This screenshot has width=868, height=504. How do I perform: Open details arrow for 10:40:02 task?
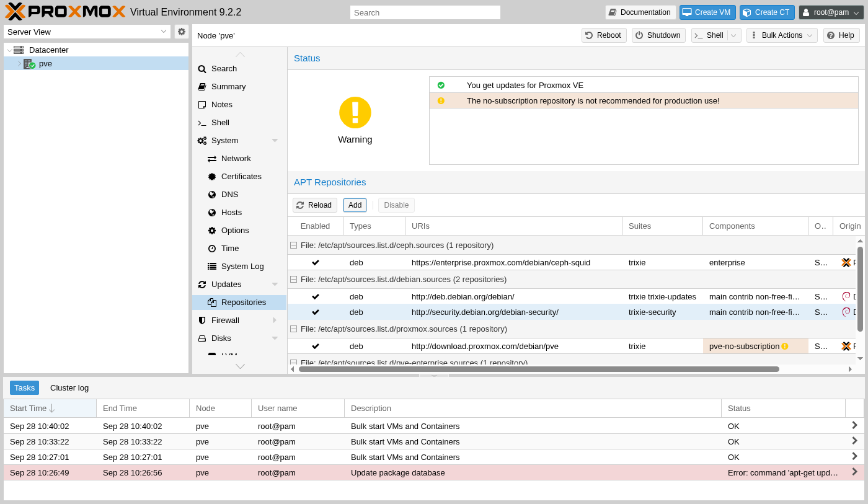854,425
